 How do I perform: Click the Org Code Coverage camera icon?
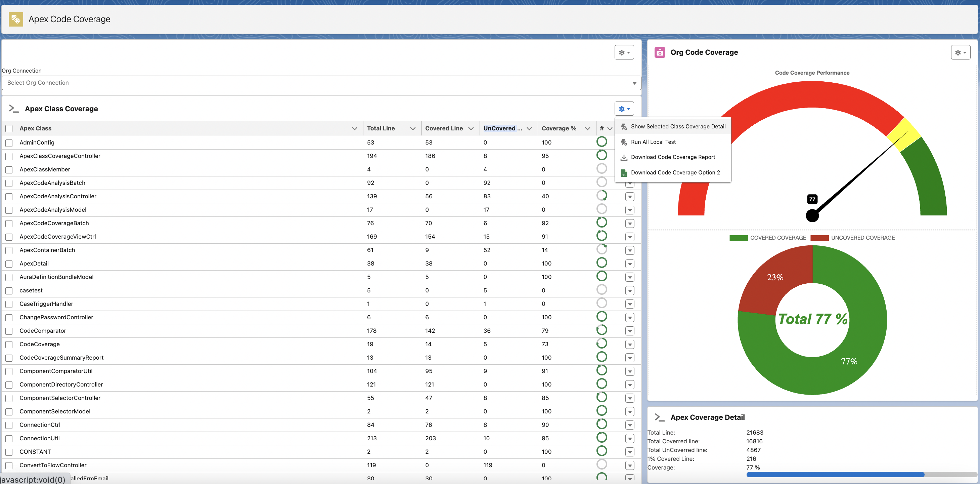pos(660,52)
